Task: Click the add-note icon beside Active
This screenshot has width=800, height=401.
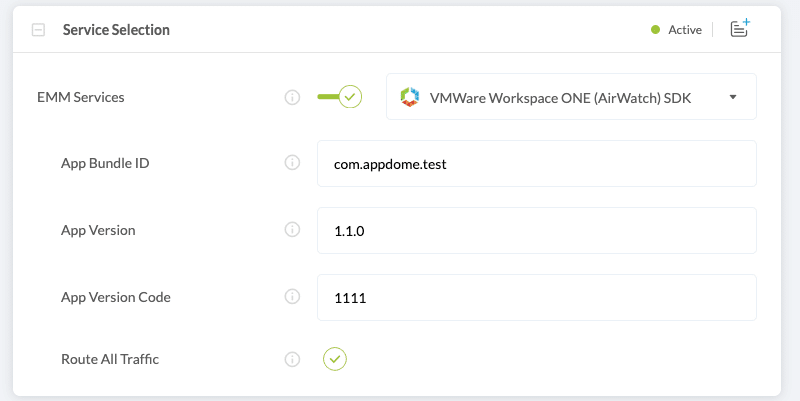Action: click(739, 29)
